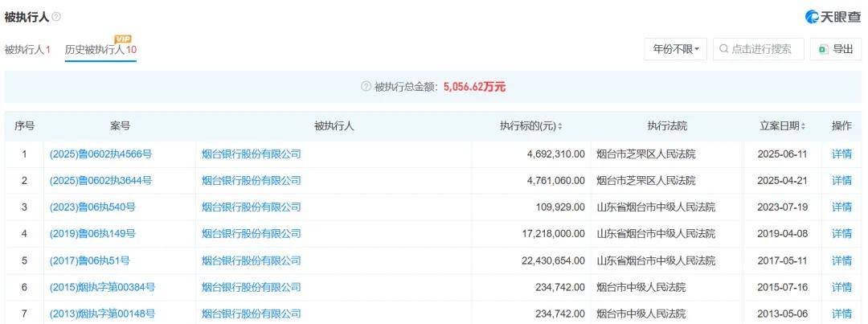The height and width of the screenshot is (324, 868).
Task: Open 详情 for row 1 case
Action: (x=841, y=154)
